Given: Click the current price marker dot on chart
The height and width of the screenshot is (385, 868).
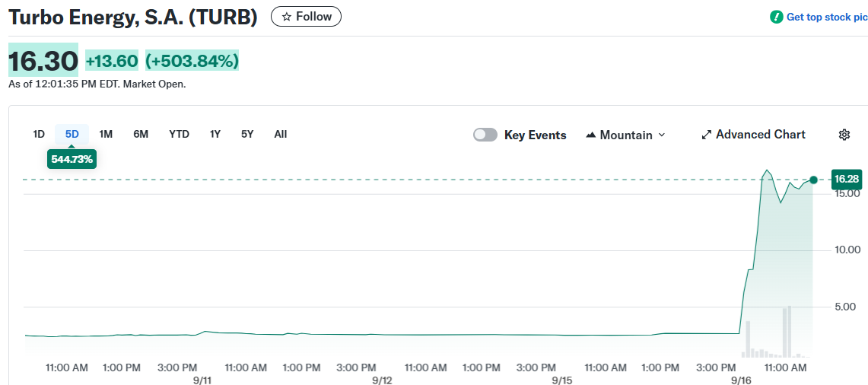Looking at the screenshot, I should click(x=813, y=180).
